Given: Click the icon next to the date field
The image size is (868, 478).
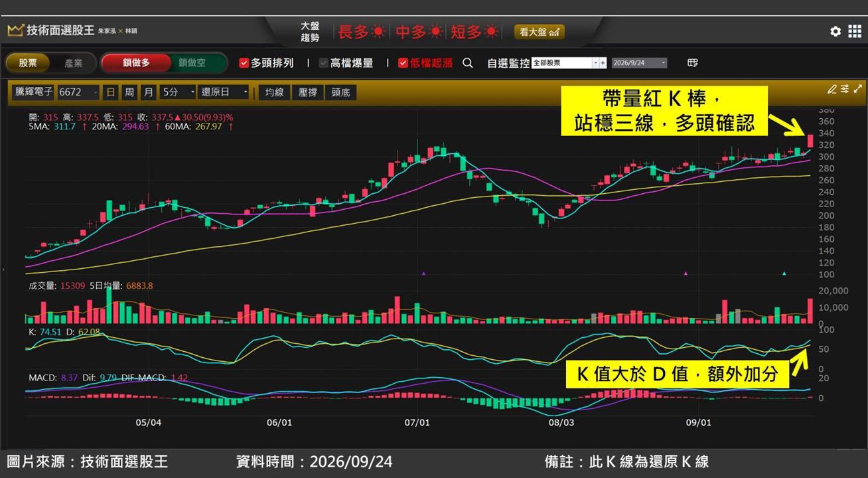Looking at the screenshot, I should (x=692, y=63).
